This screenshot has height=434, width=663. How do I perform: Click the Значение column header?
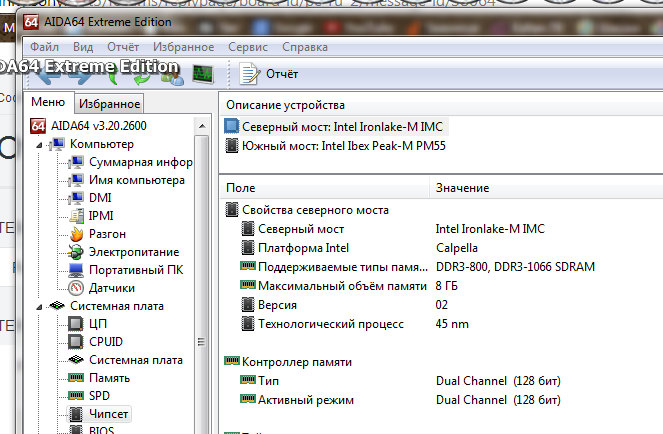[x=462, y=187]
